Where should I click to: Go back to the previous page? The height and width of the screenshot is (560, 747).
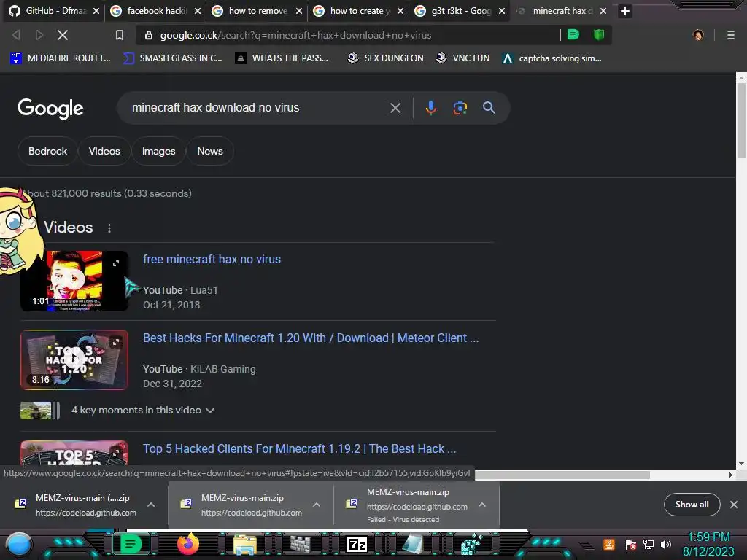pos(16,35)
